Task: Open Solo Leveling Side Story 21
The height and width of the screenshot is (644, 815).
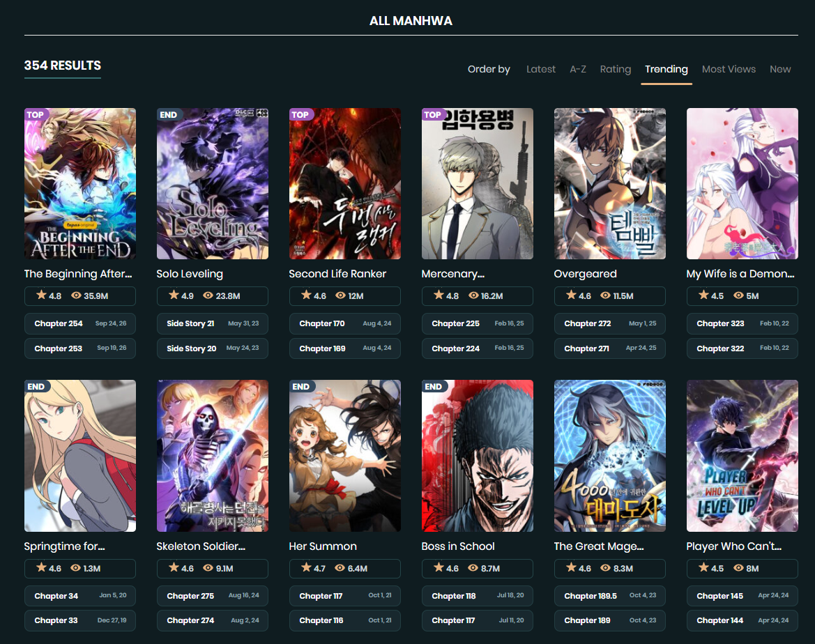Action: (213, 323)
